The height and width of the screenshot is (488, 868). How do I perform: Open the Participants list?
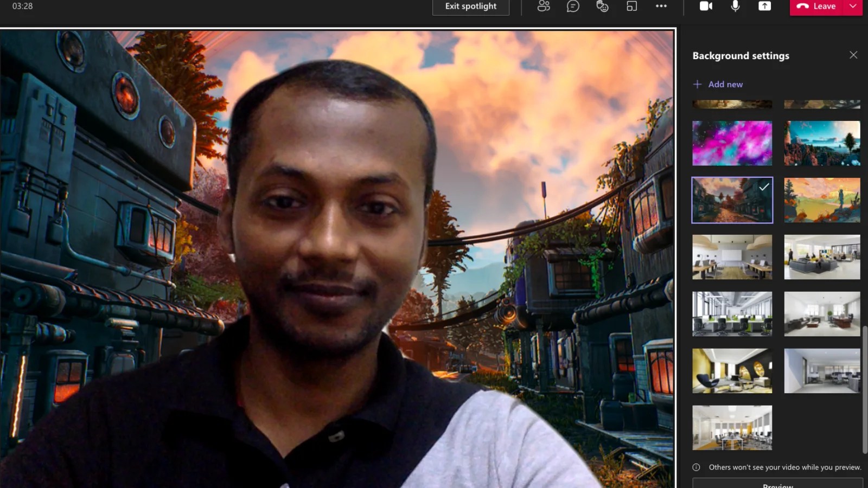(x=544, y=7)
